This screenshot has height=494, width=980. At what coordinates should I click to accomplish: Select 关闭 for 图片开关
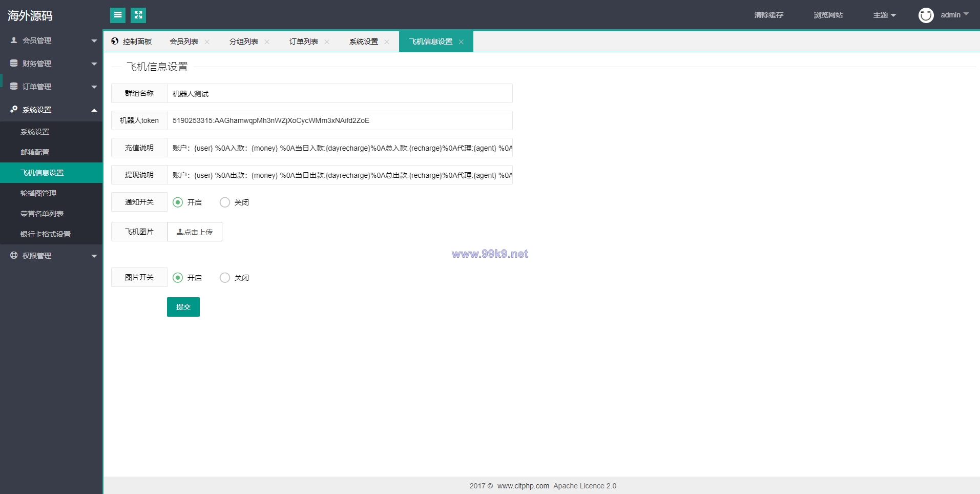click(x=225, y=278)
